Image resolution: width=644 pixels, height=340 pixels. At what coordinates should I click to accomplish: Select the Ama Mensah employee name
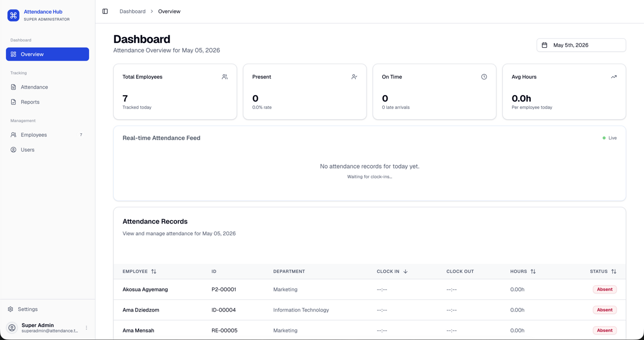[138, 330]
